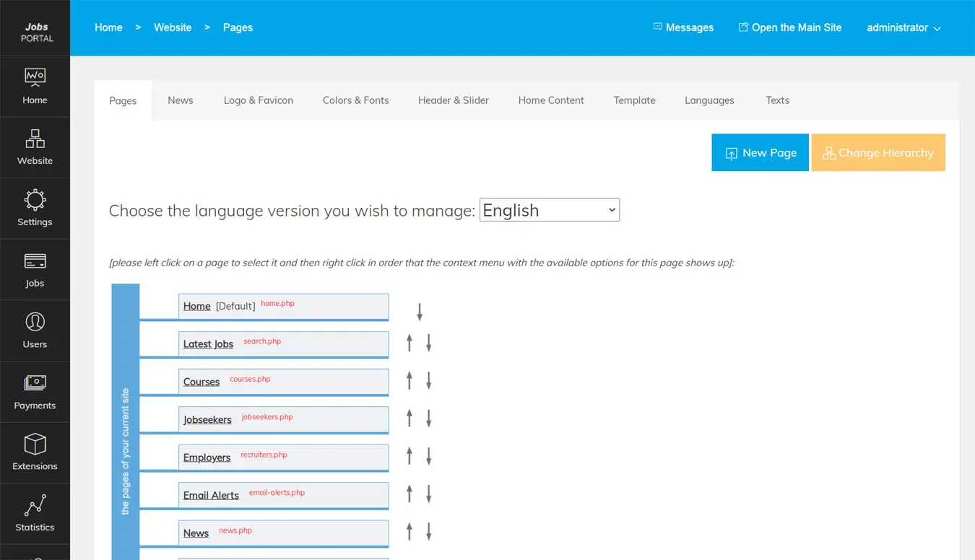Switch to the News tab
This screenshot has width=975, height=560.
tap(181, 100)
